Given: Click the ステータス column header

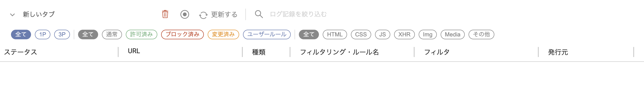Looking at the screenshot, I should (21, 52).
